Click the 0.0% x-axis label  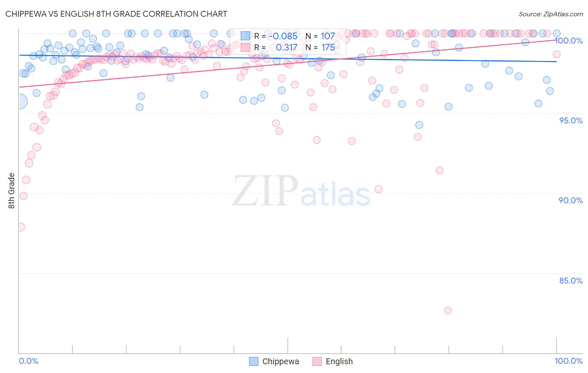click(29, 361)
